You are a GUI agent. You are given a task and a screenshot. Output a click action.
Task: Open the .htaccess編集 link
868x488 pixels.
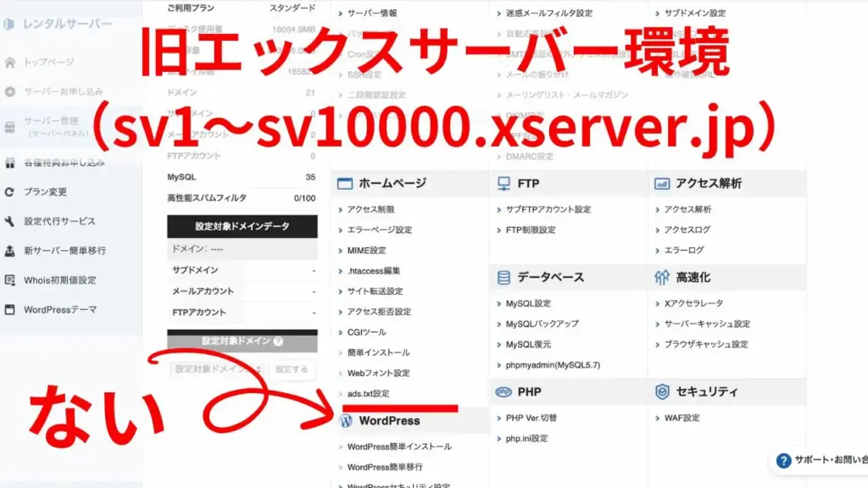(x=374, y=271)
